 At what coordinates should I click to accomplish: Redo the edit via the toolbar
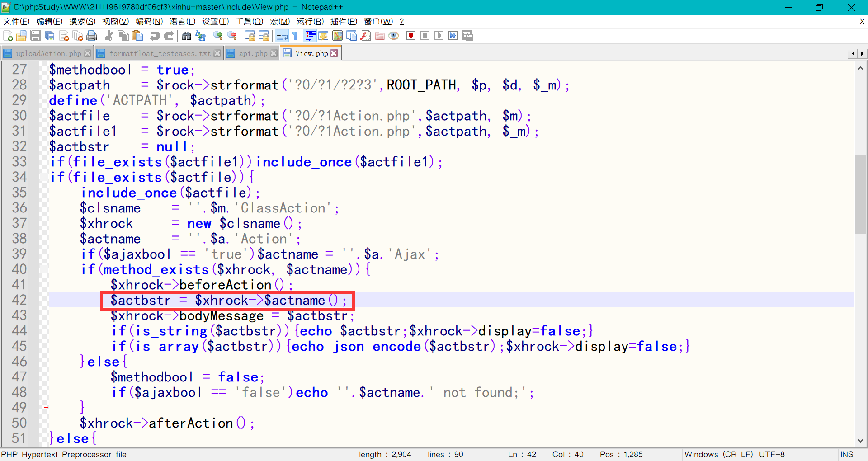click(169, 36)
